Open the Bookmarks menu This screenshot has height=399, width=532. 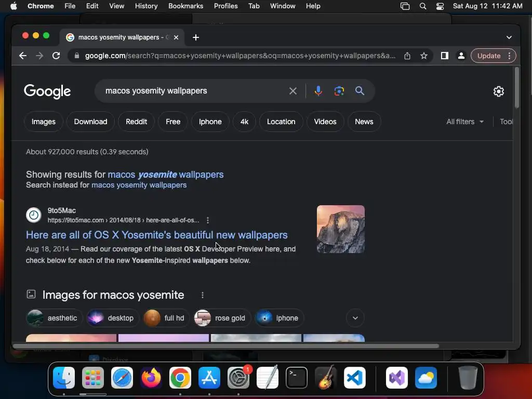click(185, 6)
